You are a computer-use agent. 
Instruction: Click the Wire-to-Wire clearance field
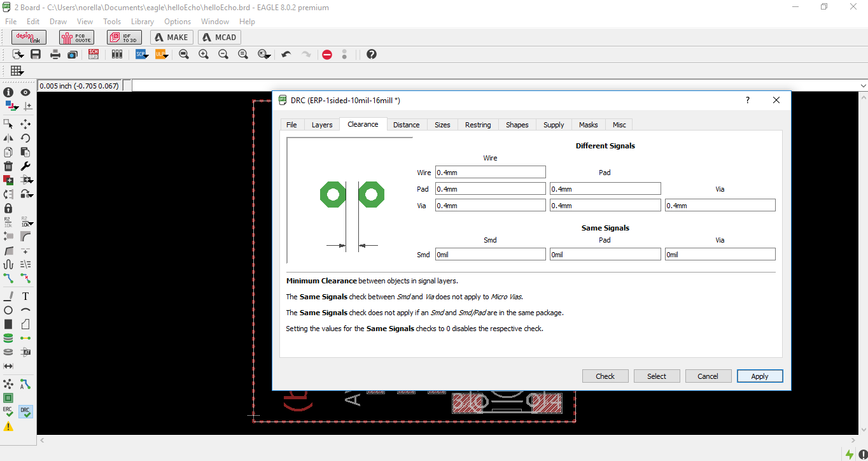(490, 172)
